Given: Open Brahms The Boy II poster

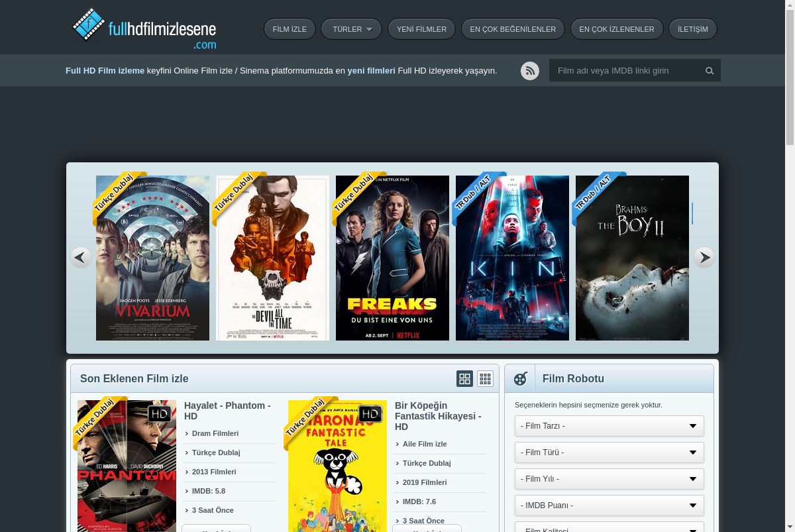Looking at the screenshot, I should click(x=632, y=258).
